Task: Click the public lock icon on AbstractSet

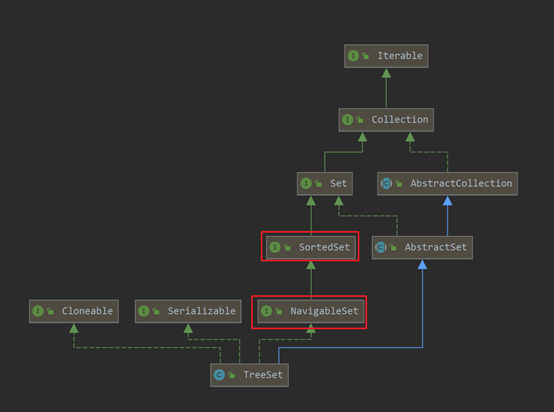Action: pyautogui.click(x=393, y=247)
